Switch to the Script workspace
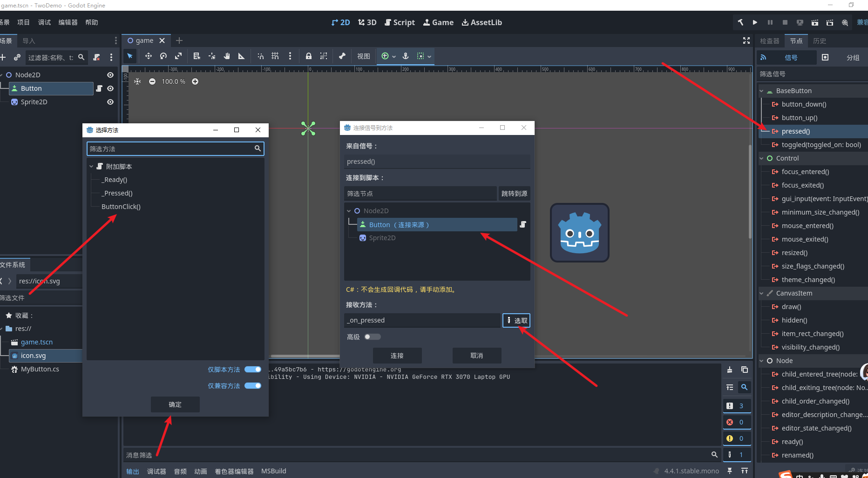Screen dimensions: 868x478 pyautogui.click(x=400, y=22)
